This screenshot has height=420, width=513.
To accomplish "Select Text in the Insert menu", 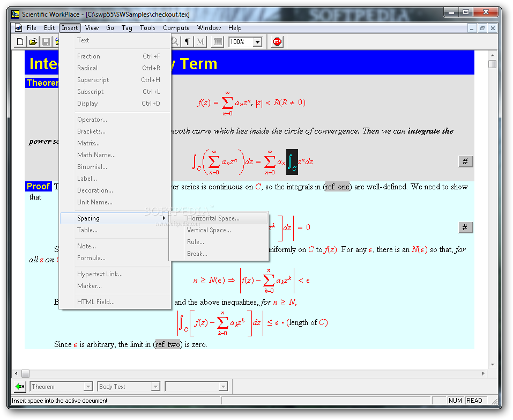I will click(x=115, y=40).
